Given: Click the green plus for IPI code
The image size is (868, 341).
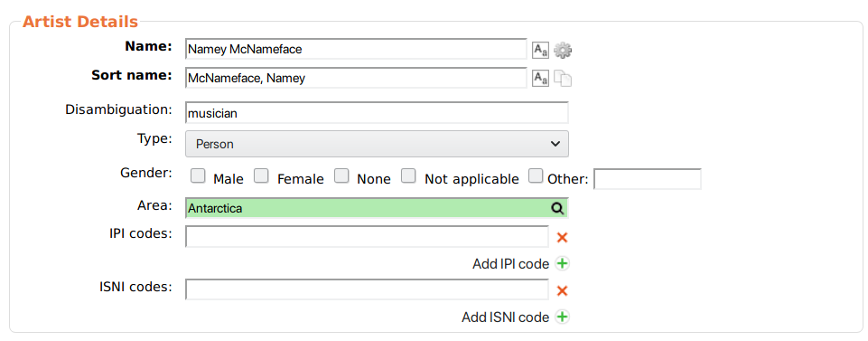Looking at the screenshot, I should tap(562, 263).
